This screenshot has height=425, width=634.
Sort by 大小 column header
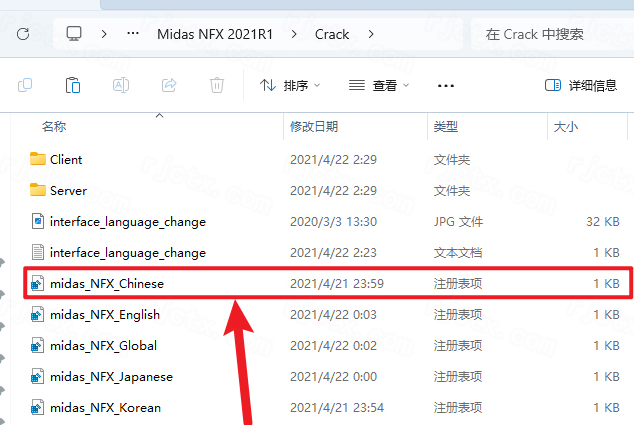(x=565, y=127)
